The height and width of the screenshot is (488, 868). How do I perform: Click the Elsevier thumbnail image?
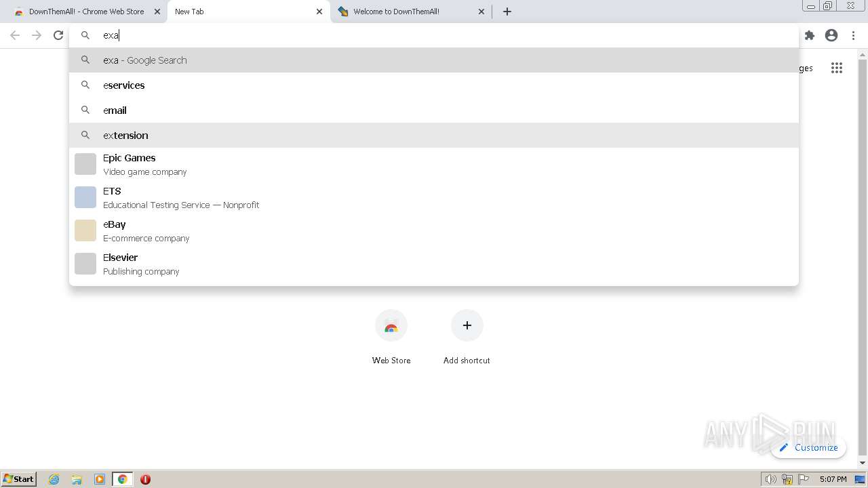(x=85, y=264)
